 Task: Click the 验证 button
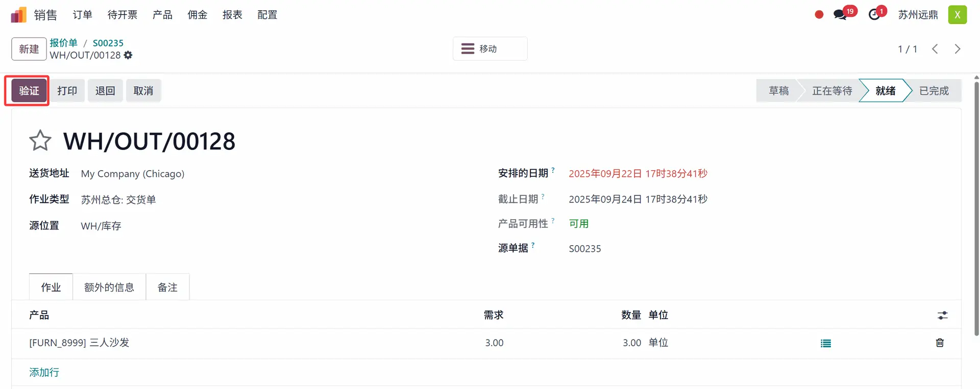tap(29, 91)
